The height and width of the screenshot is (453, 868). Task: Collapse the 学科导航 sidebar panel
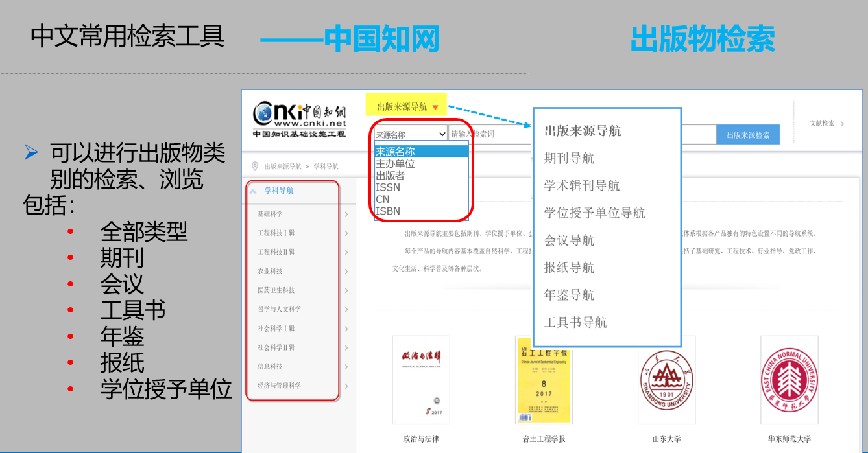(x=255, y=192)
